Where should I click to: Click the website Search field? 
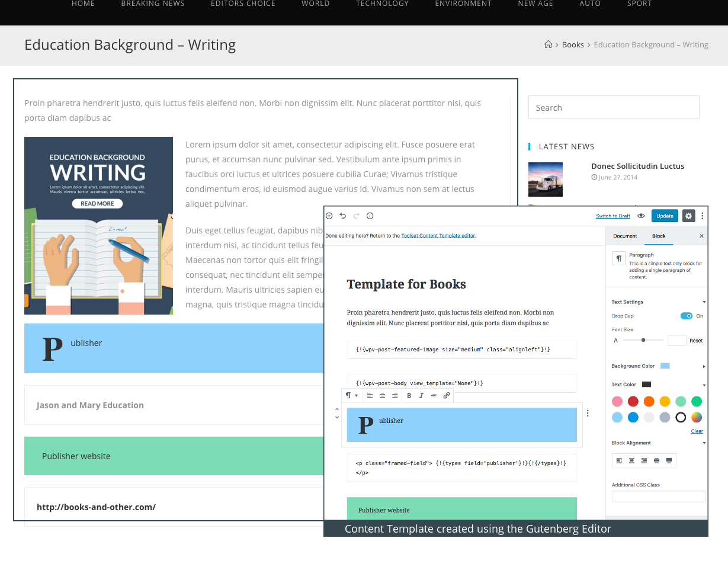(614, 107)
